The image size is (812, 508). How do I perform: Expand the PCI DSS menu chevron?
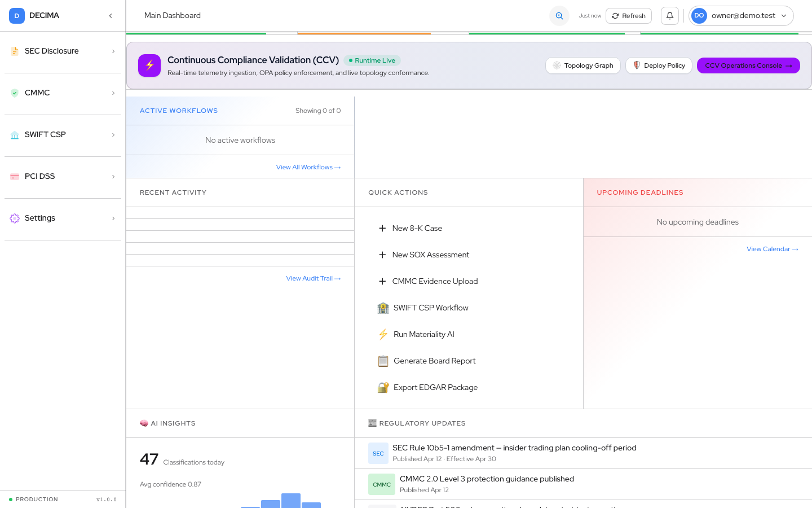[113, 177]
